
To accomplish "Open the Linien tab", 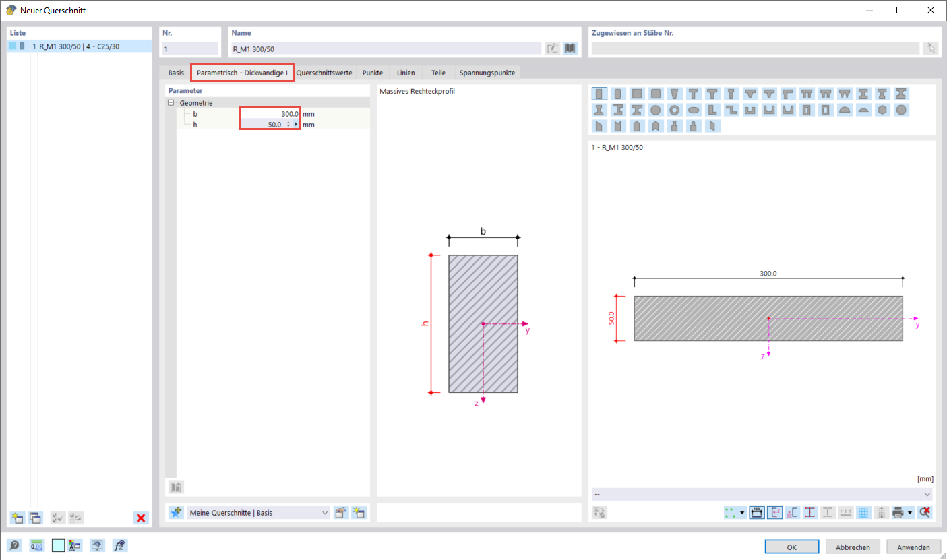I will point(406,72).
